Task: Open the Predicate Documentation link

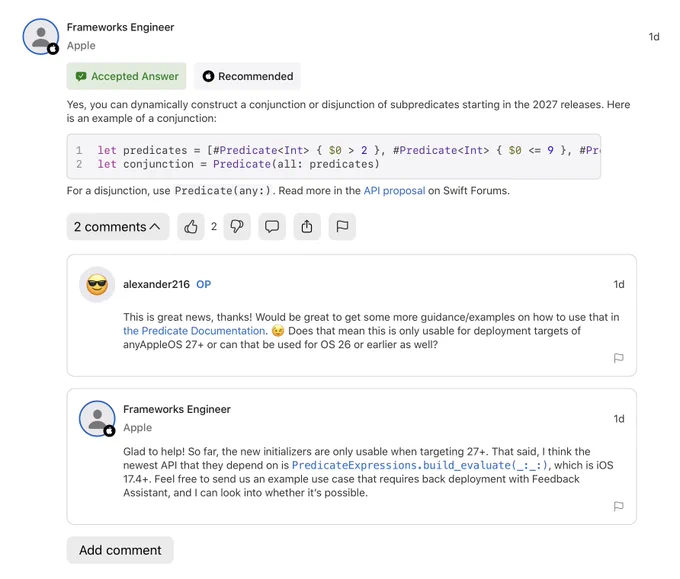Action: [x=194, y=331]
